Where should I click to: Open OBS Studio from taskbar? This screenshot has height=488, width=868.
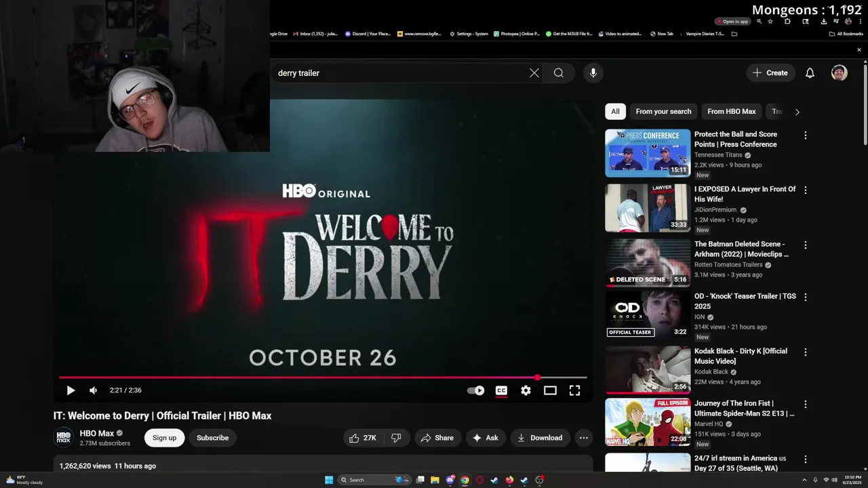click(x=539, y=480)
